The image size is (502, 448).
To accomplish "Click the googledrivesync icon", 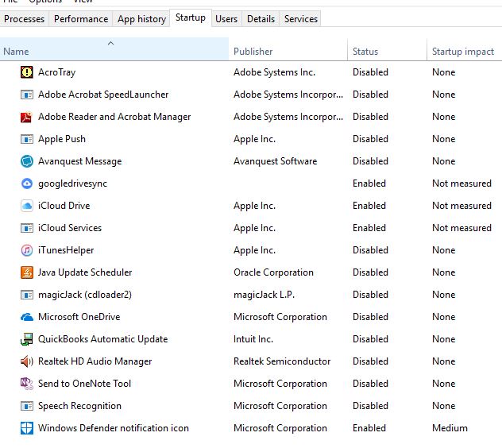I will pos(26,183).
